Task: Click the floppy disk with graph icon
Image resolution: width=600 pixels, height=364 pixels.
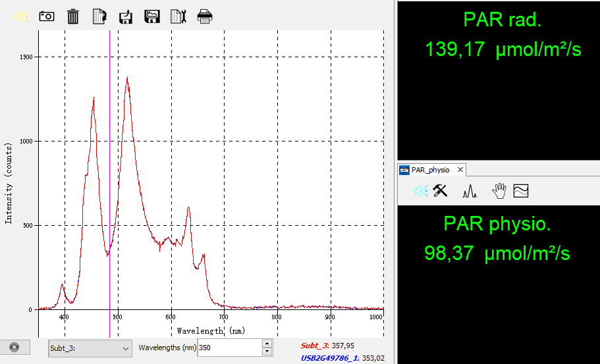Action: (x=152, y=16)
